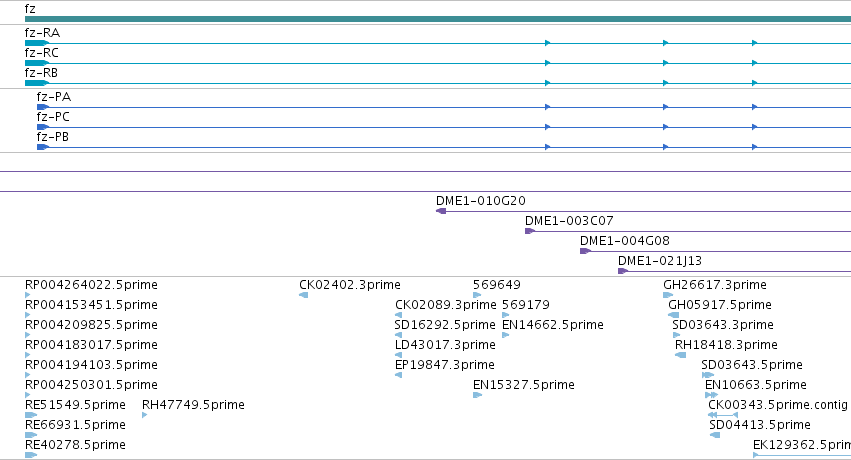The width and height of the screenshot is (851, 460).
Task: Select EST SD03643.5prime label
Action: [752, 365]
